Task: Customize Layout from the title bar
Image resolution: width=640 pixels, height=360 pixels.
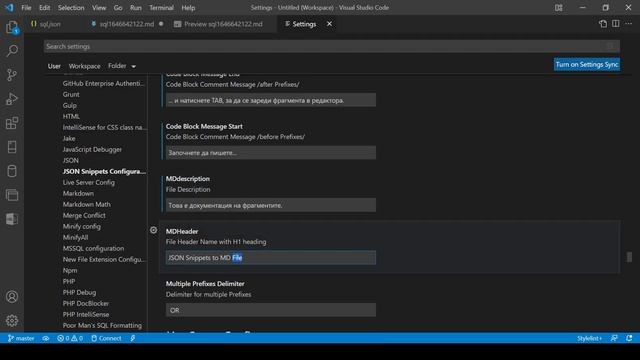Action: point(558,7)
